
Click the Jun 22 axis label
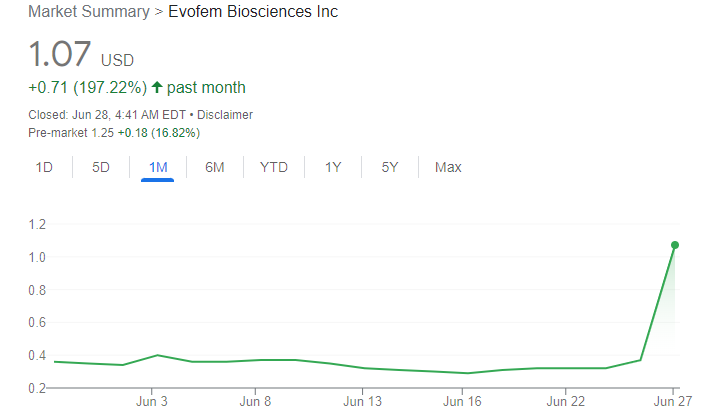(x=566, y=403)
